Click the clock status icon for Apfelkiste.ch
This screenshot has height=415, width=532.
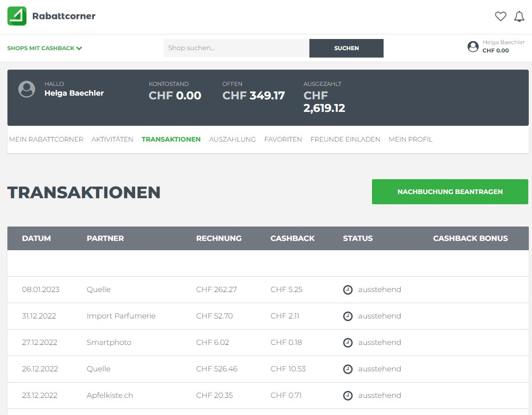click(348, 396)
